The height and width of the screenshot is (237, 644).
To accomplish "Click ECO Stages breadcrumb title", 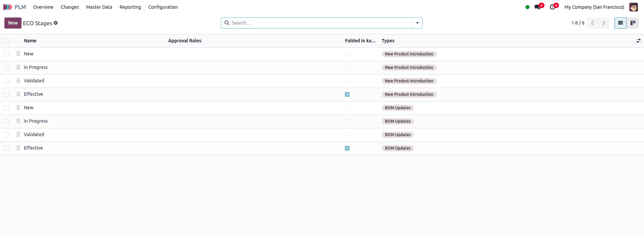I will (38, 23).
